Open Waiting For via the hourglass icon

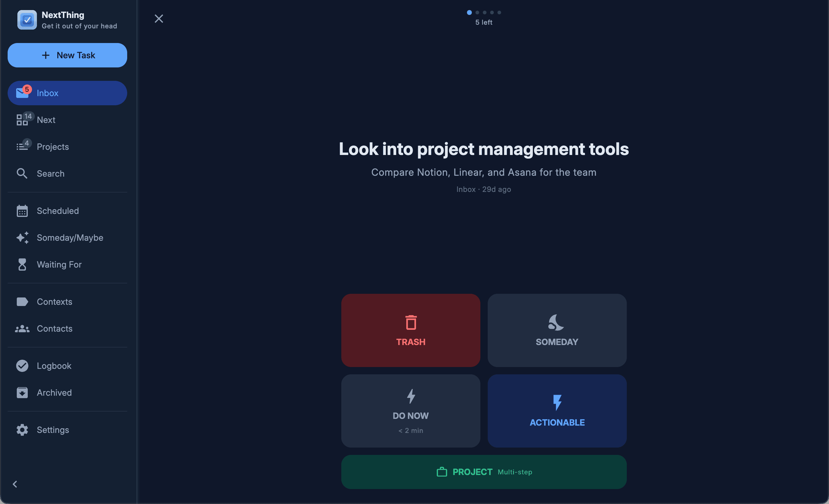(22, 265)
